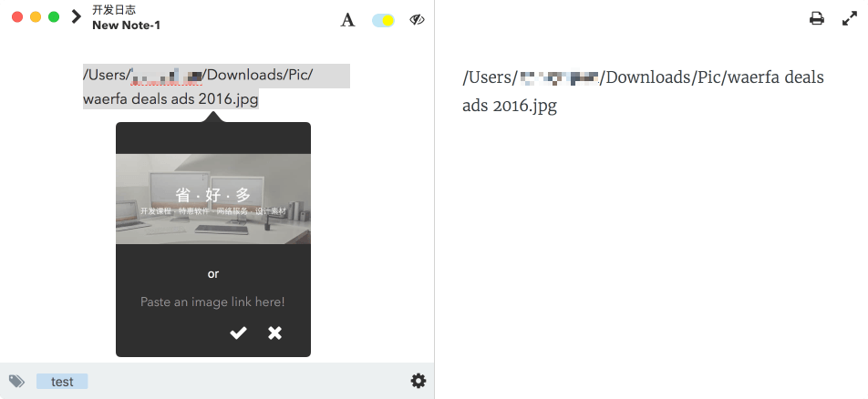Screen dimensions: 868x399
Task: Select the test tag
Action: point(62,382)
